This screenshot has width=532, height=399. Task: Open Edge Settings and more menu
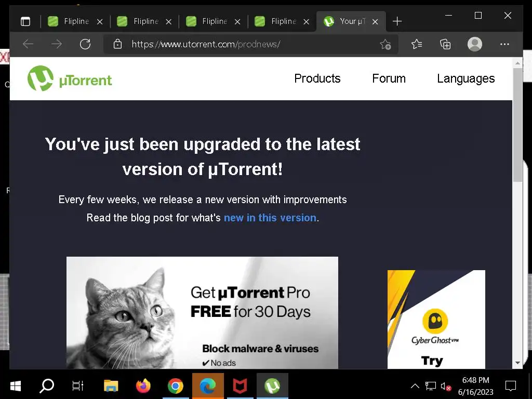[504, 44]
